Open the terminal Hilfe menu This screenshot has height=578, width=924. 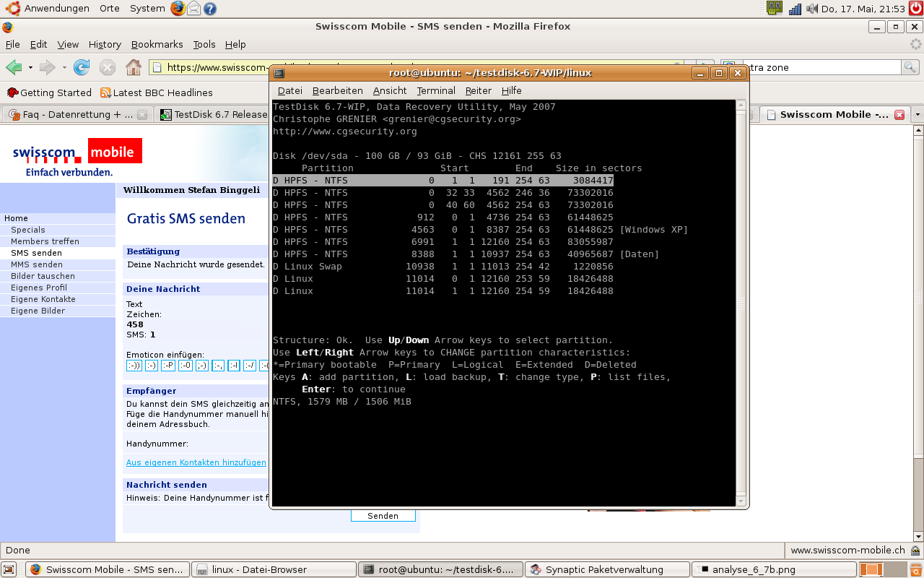click(511, 90)
